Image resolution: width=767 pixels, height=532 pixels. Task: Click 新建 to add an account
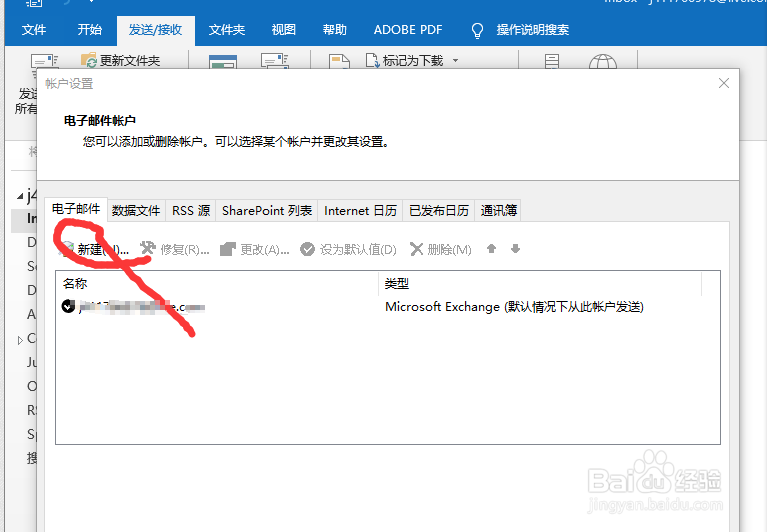click(x=94, y=249)
